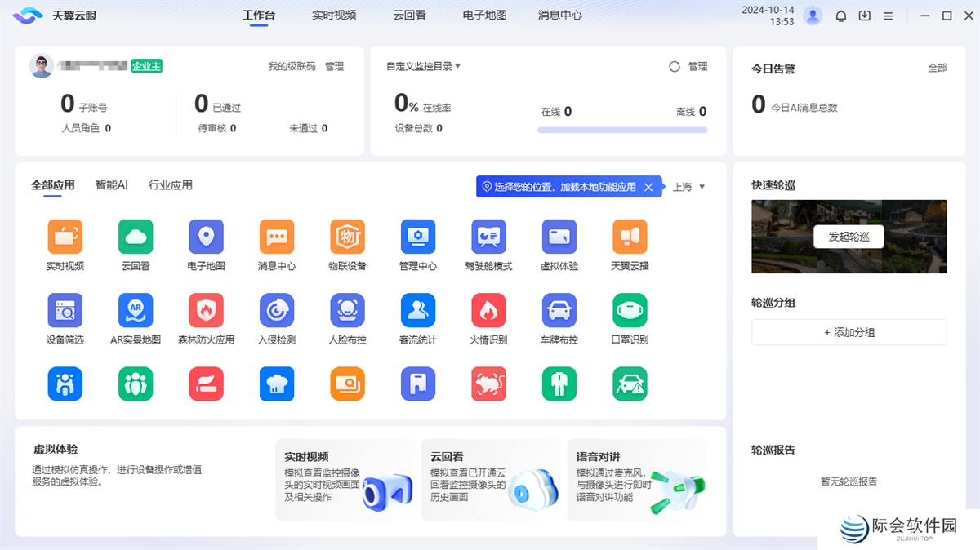This screenshot has height=550, width=980.
Task: Go to the 实时视频 menu item
Action: click(334, 15)
